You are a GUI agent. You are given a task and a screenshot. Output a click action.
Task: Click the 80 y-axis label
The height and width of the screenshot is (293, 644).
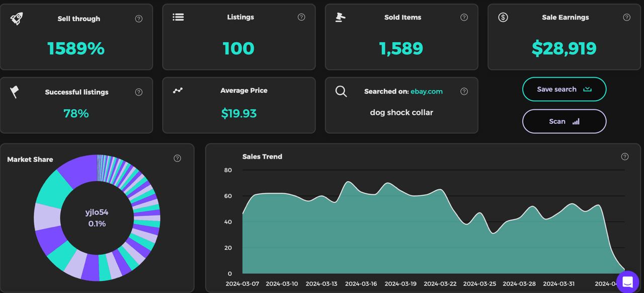coord(228,170)
